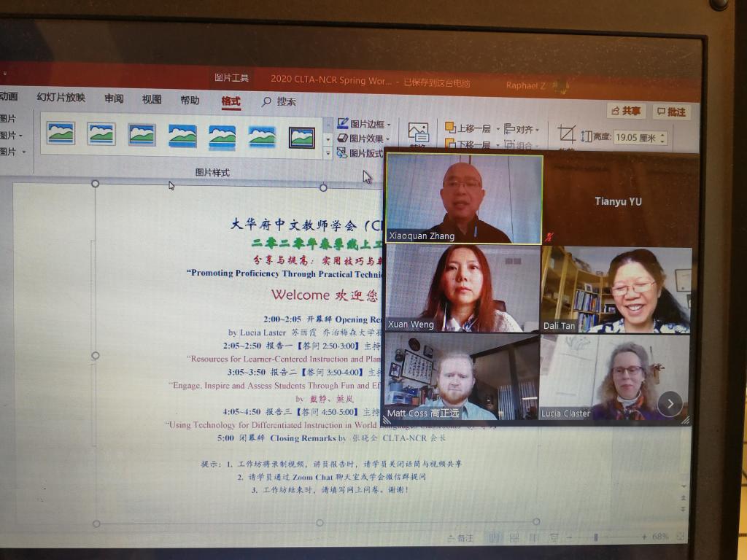The width and height of the screenshot is (747, 560).
Task: Adjust the zoom slider handle
Action: pyautogui.click(x=596, y=537)
